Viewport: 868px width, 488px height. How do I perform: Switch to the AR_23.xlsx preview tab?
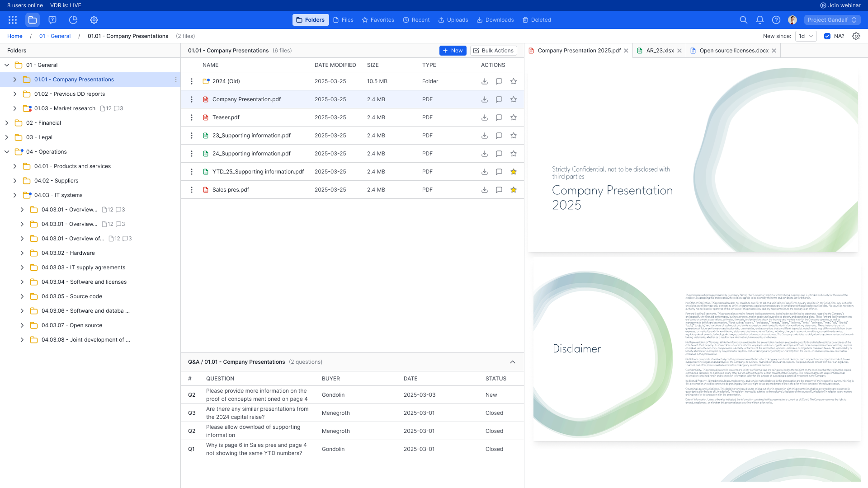pyautogui.click(x=660, y=51)
